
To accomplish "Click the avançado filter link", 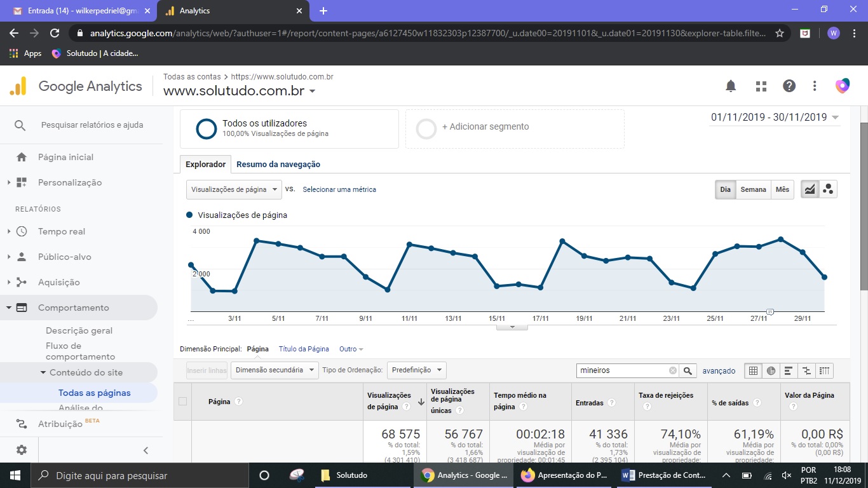I will [719, 370].
